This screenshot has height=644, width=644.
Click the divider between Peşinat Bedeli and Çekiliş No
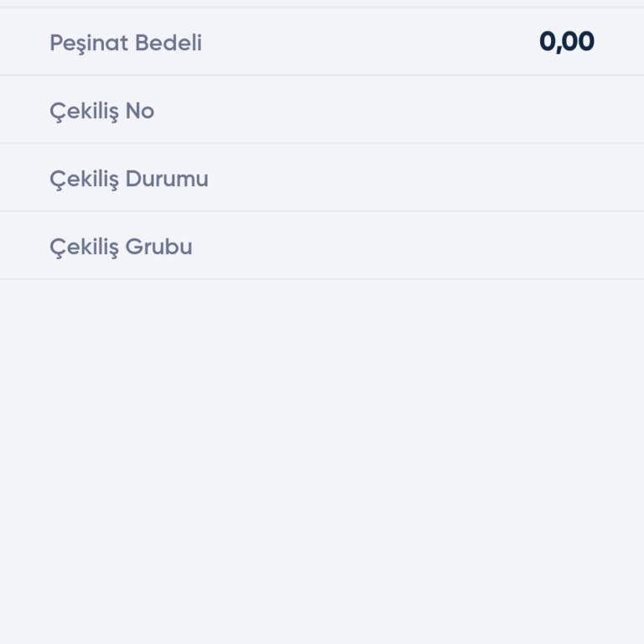pyautogui.click(x=322, y=75)
